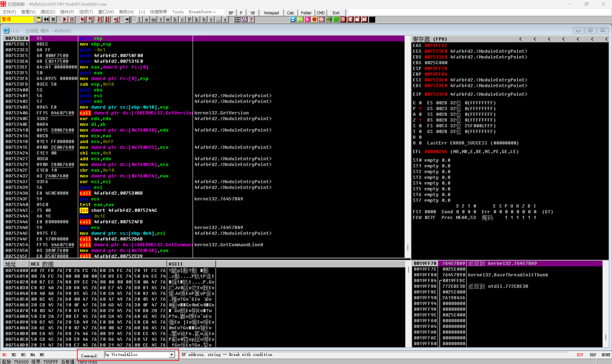Show Source with the 's' button
The width and height of the screenshot is (612, 364).
coord(225,19)
